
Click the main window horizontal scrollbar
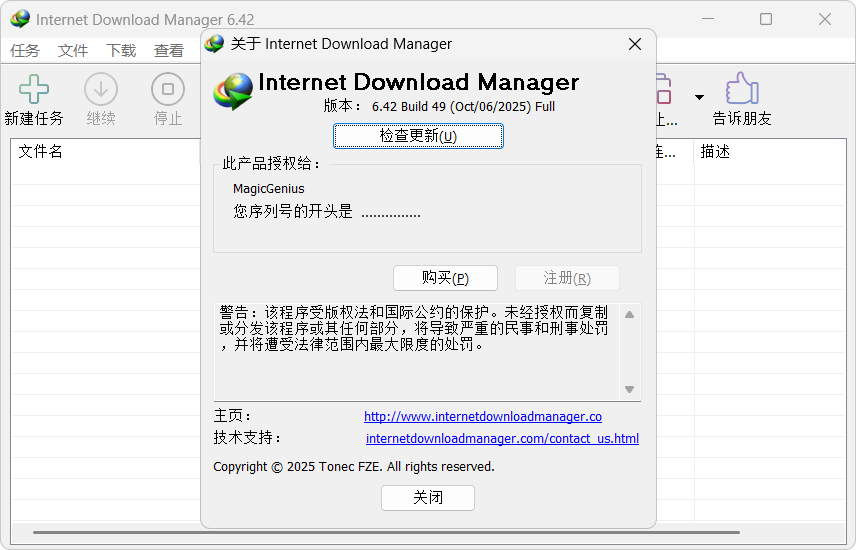[386, 532]
